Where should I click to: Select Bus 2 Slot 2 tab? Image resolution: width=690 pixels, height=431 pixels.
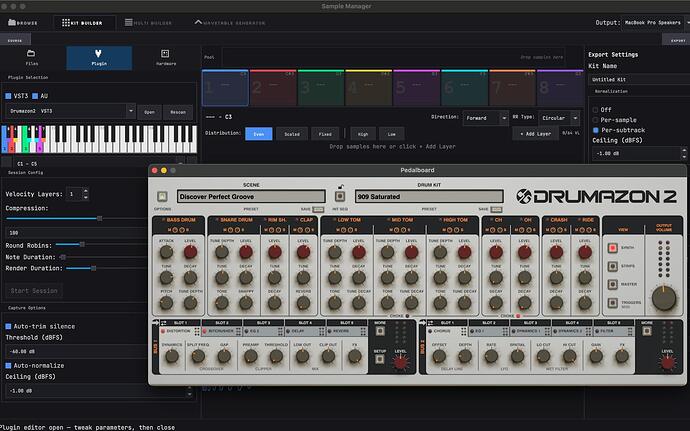[488, 323]
